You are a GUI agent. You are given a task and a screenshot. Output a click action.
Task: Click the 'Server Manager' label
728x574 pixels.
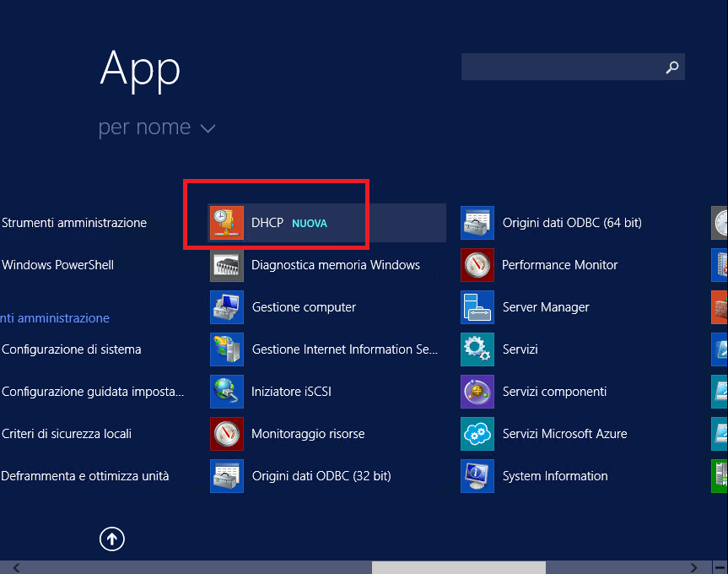coord(546,307)
